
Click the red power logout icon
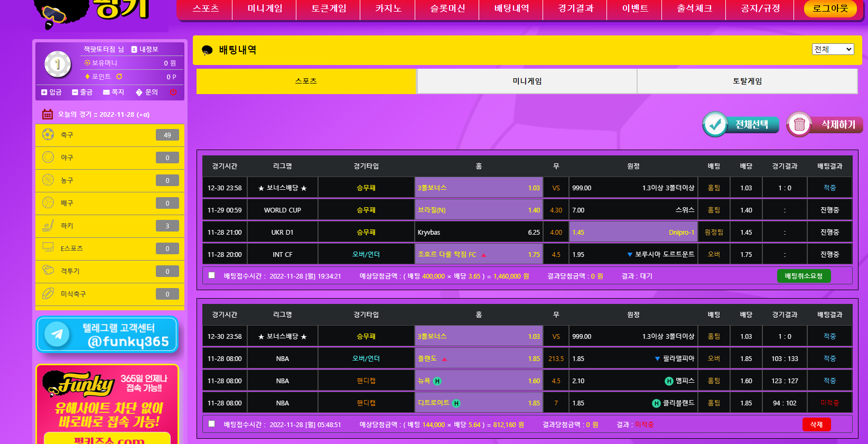[x=173, y=92]
